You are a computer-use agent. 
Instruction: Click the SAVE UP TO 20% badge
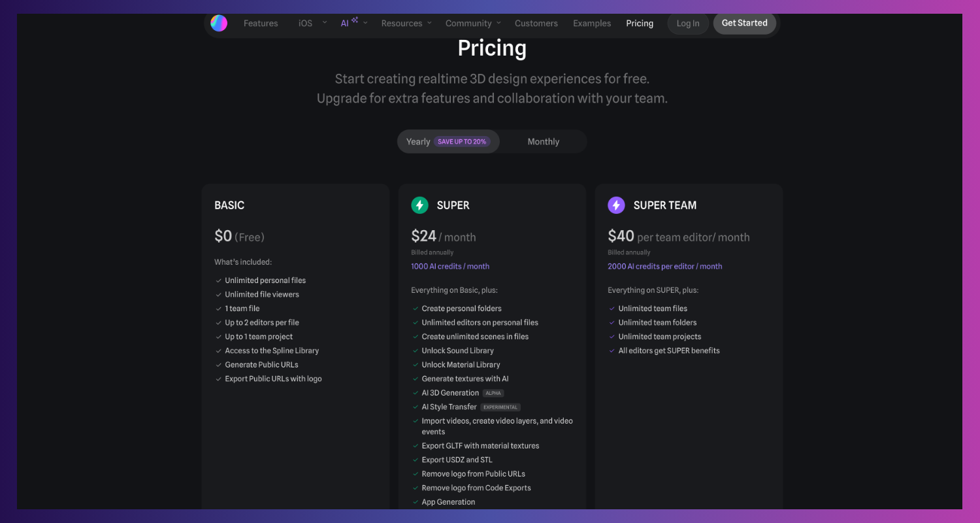[462, 142]
